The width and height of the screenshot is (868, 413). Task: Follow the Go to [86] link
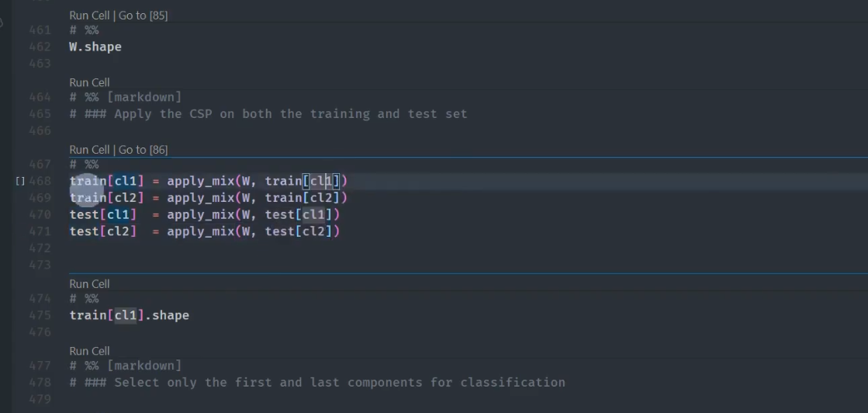(x=143, y=150)
